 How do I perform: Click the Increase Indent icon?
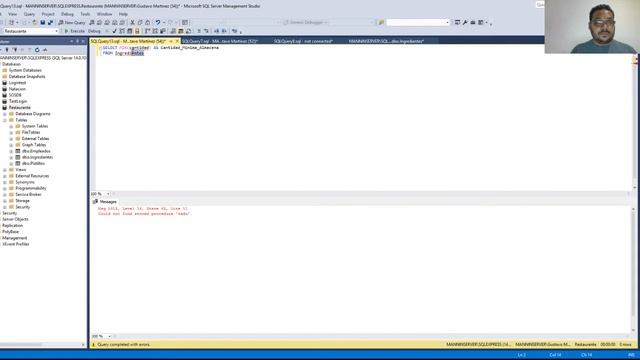point(224,31)
